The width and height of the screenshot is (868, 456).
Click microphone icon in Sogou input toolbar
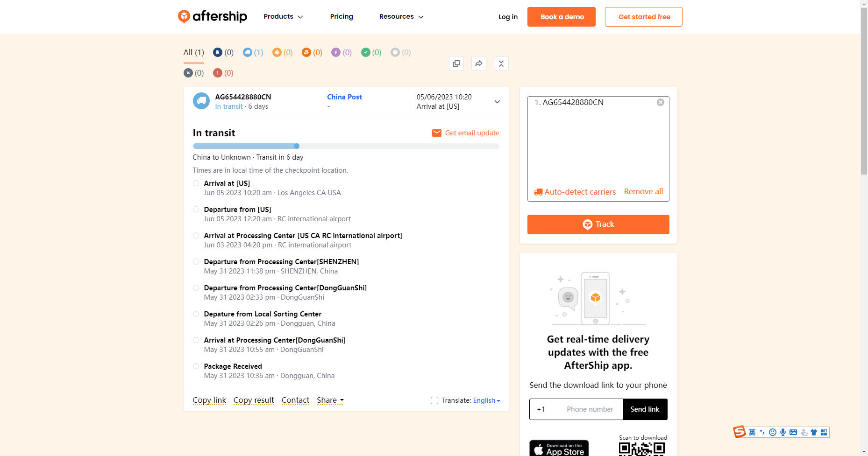point(783,432)
